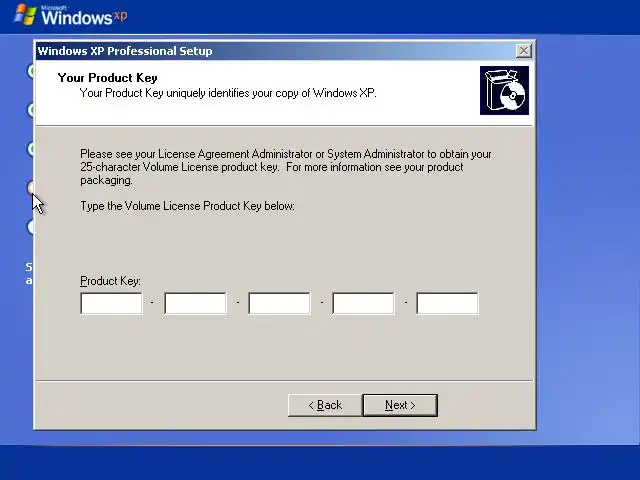640x480 pixels.
Task: Click the fifth Product Key field
Action: tap(448, 303)
